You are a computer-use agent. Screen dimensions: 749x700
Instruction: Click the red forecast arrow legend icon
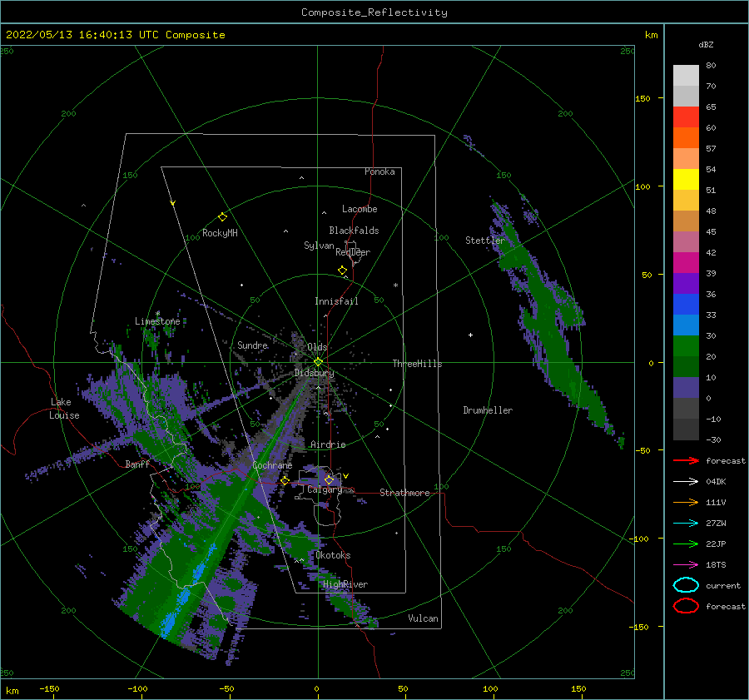point(686,460)
